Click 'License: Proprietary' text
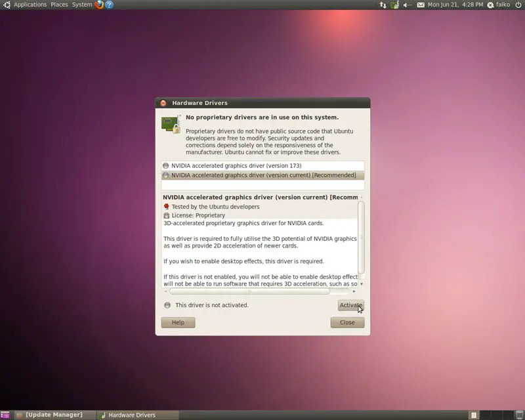The height and width of the screenshot is (420, 525). (198, 215)
